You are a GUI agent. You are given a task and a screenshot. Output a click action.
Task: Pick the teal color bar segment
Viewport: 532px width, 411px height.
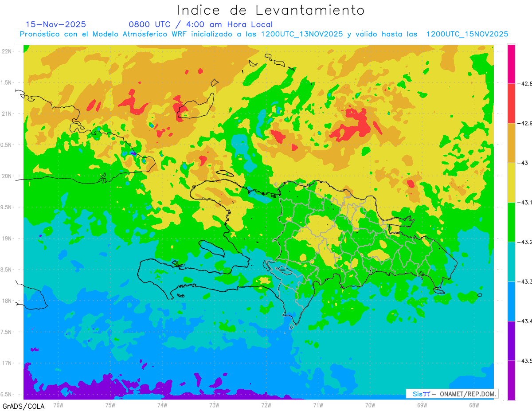pos(511,262)
